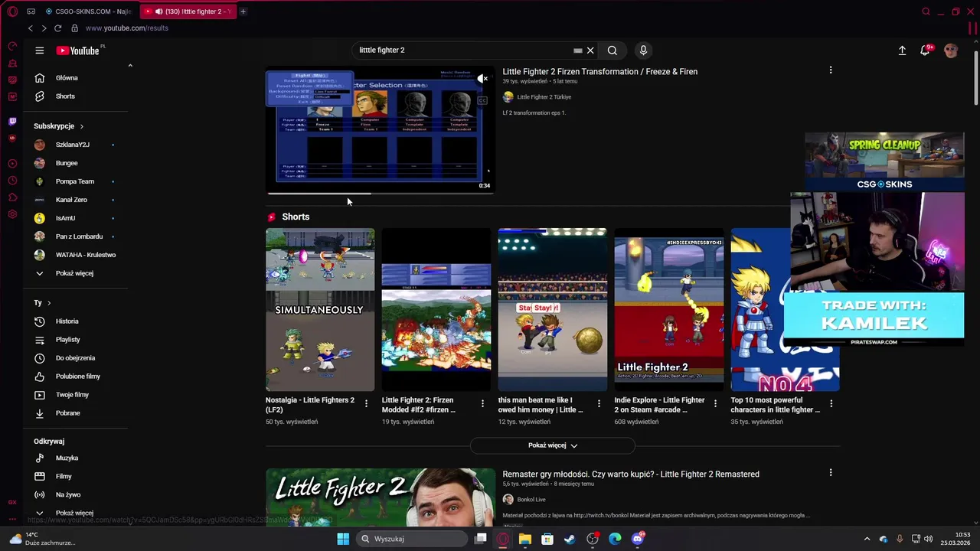Open the keyboard icon in the search box

click(x=578, y=51)
